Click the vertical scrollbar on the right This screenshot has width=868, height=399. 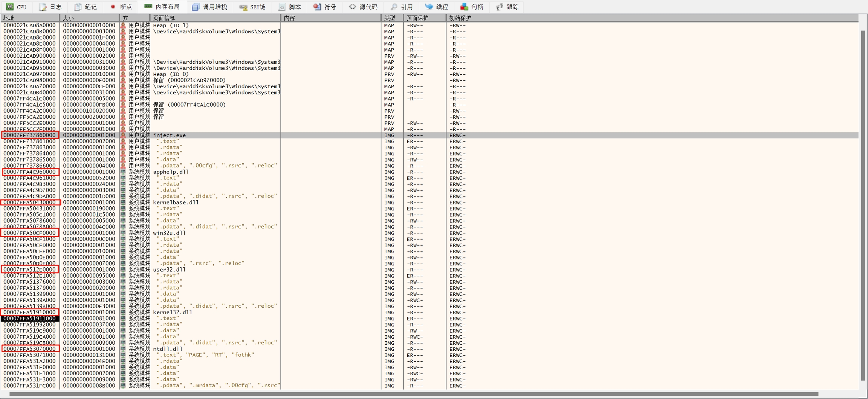click(x=863, y=206)
